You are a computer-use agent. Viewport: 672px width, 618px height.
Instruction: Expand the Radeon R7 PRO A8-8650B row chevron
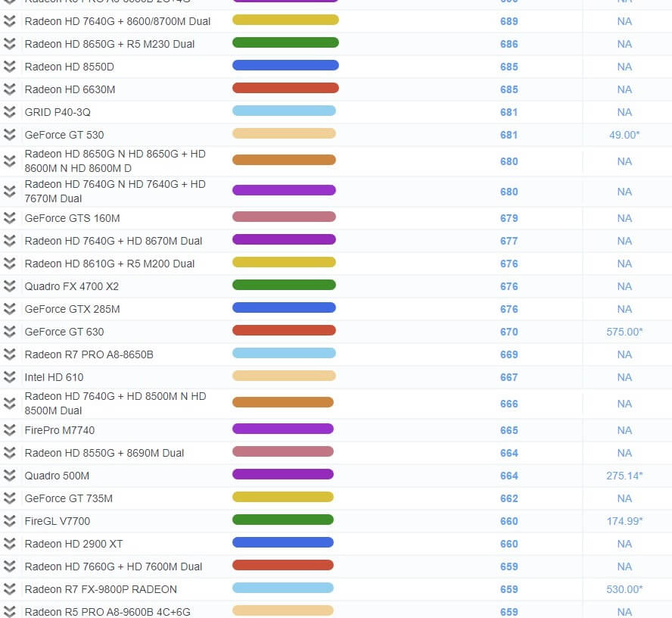[9, 354]
